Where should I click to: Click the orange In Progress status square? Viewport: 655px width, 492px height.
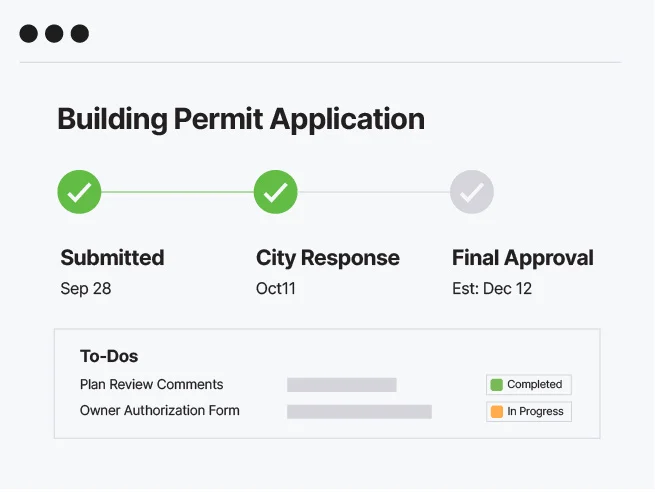[x=496, y=412]
